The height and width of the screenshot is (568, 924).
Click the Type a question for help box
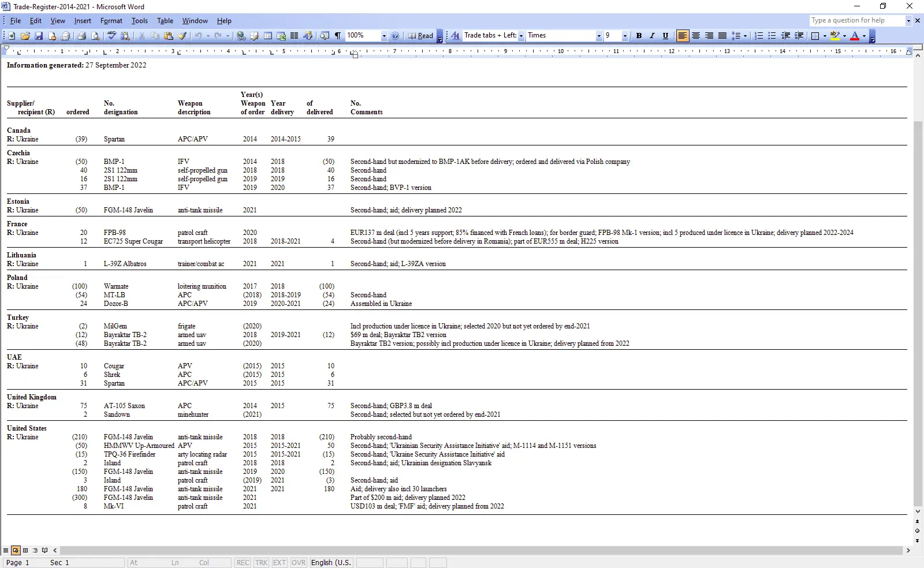856,20
